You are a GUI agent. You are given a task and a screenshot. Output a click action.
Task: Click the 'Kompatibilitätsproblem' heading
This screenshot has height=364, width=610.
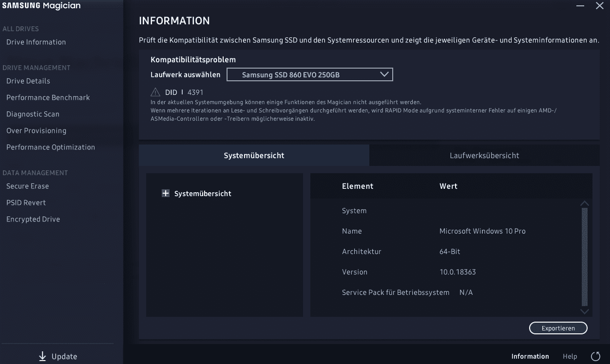click(x=193, y=59)
